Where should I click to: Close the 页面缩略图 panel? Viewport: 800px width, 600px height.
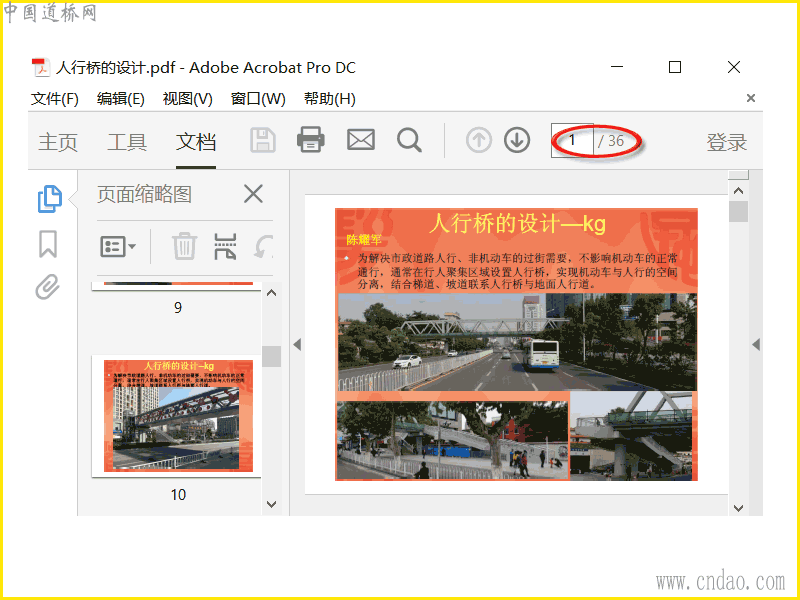(253, 194)
